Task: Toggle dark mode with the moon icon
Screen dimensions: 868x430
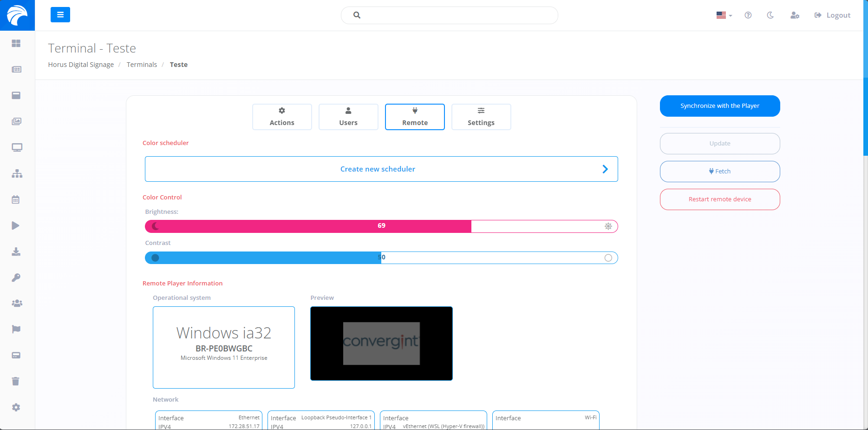Action: pyautogui.click(x=770, y=15)
